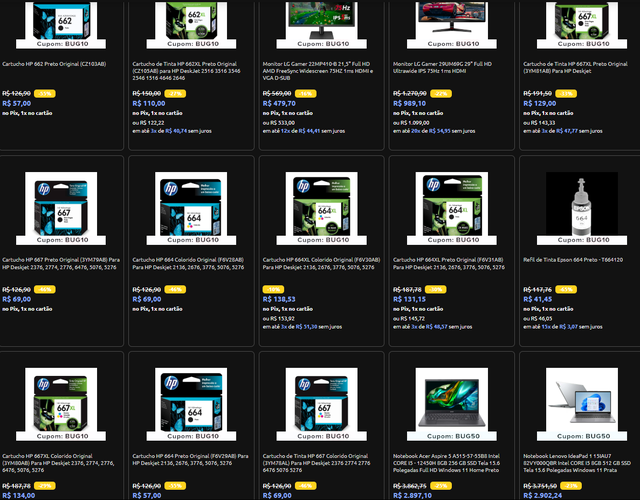This screenshot has height=500, width=640.
Task: Open 'Cartucho HP 662 Preto Original (CZ103AB)' title
Action: tap(54, 64)
